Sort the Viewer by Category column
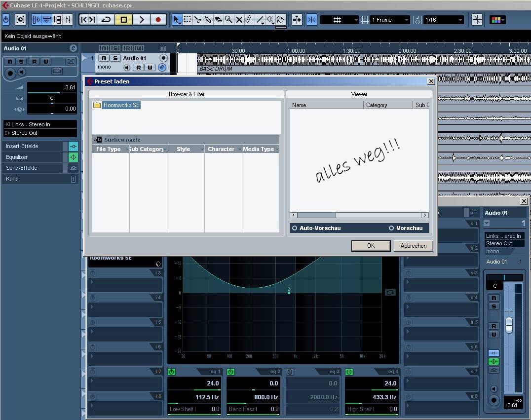The width and height of the screenshot is (531, 420). [x=388, y=105]
